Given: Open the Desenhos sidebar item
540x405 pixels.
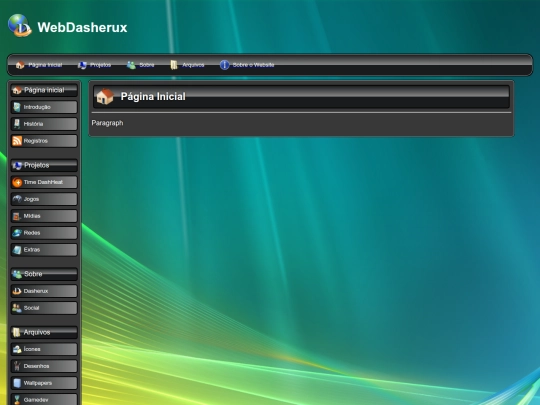Looking at the screenshot, I should tap(44, 366).
